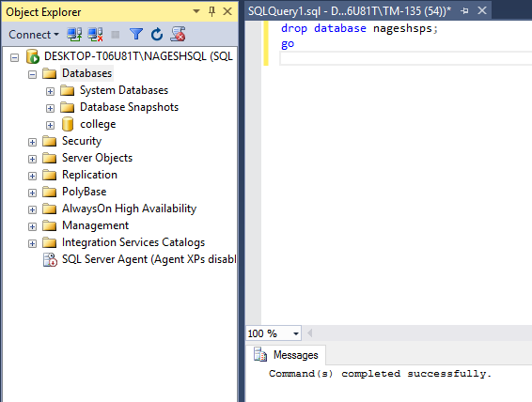This screenshot has height=402, width=532.
Task: Toggle the Object Explorer auto-hide pin
Action: point(211,12)
